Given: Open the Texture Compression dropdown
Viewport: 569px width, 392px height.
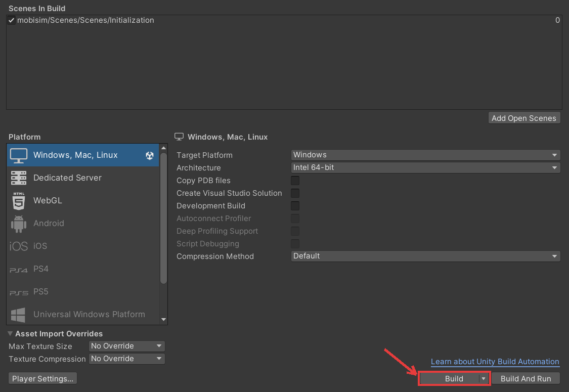Looking at the screenshot, I should tap(126, 359).
